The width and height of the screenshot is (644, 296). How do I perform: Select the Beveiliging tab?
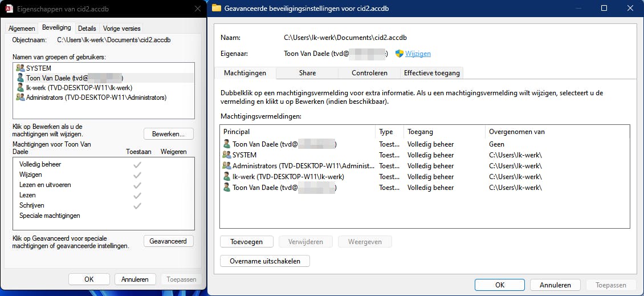click(x=56, y=27)
